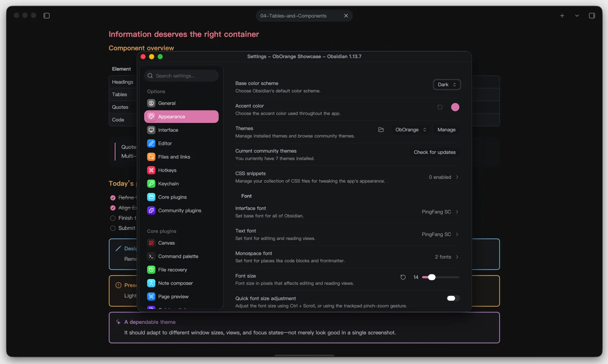Viewport: 608px width, 364px height.
Task: Open the pink accent color swatch
Action: click(x=455, y=107)
